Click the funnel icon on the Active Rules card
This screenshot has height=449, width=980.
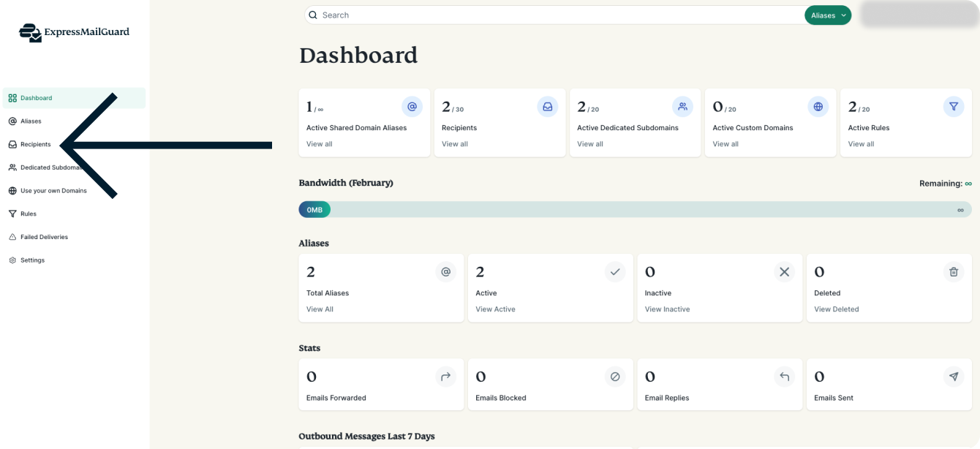954,107
